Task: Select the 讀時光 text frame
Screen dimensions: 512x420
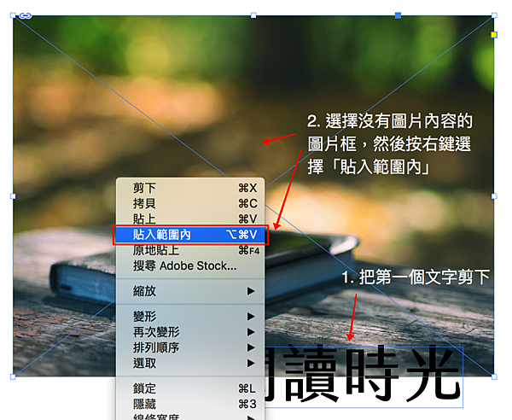Action: tap(364, 377)
